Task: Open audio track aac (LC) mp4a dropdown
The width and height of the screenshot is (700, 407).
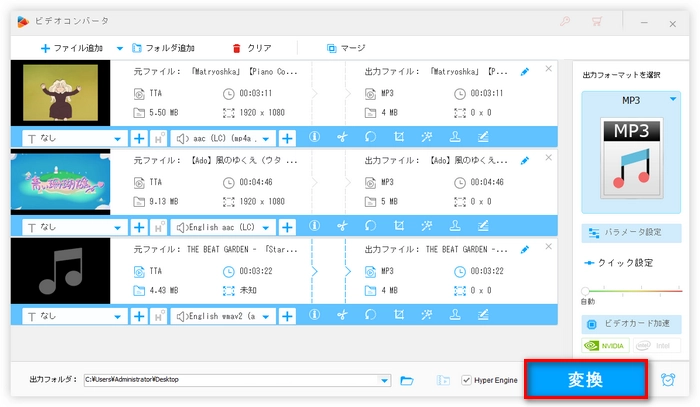Action: click(x=223, y=138)
